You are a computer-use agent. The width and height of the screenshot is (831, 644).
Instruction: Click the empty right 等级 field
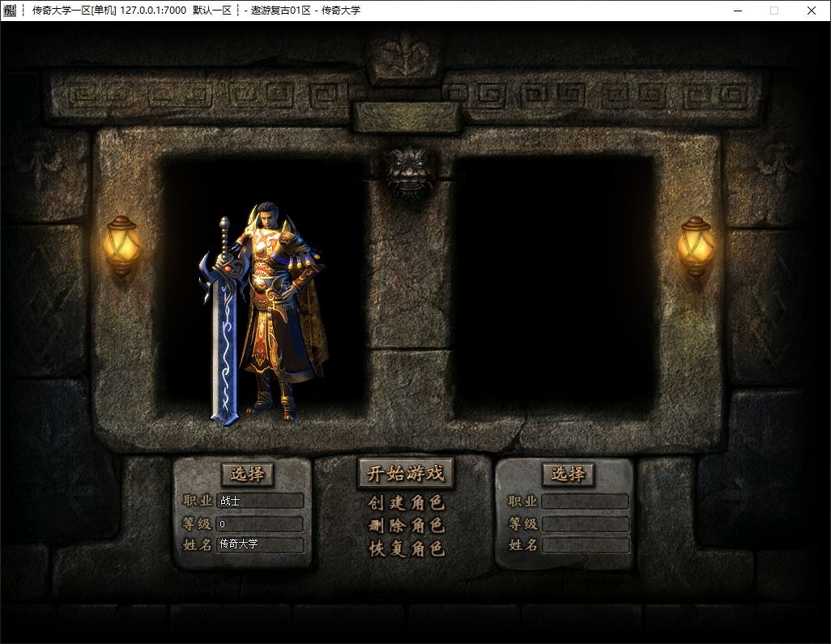pos(585,524)
